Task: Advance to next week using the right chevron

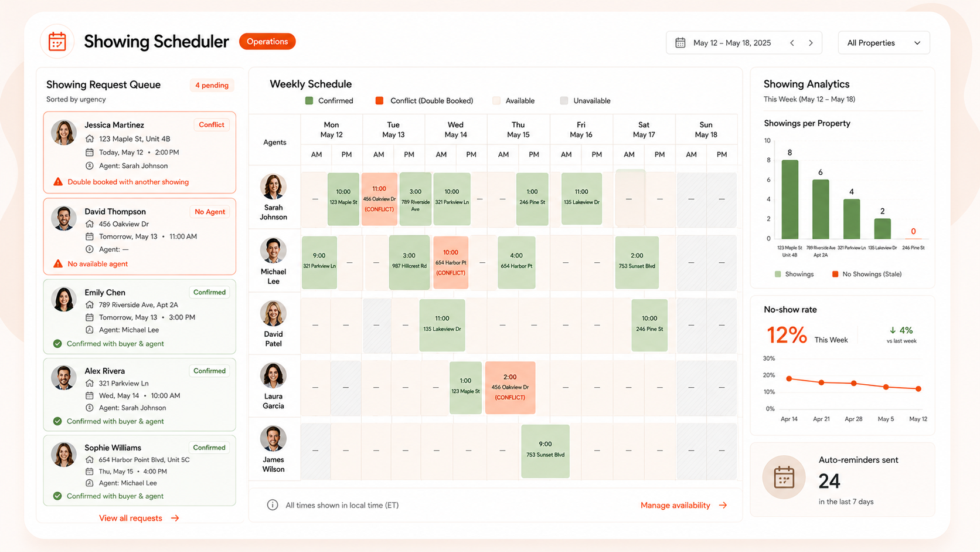Action: (811, 43)
